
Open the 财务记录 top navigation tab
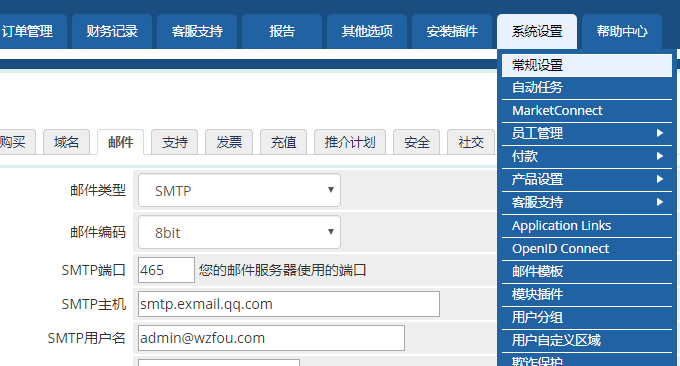tap(112, 31)
